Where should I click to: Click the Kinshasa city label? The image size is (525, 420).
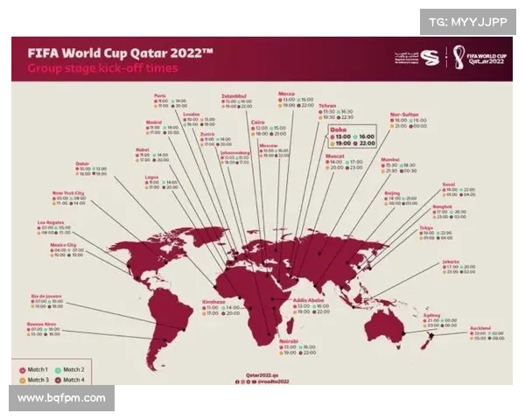[x=213, y=302]
